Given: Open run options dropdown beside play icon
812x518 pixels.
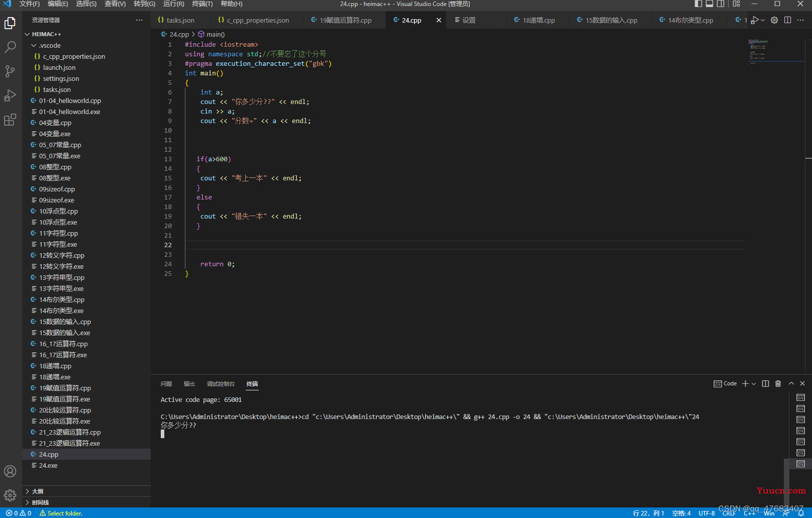Looking at the screenshot, I should click(x=763, y=20).
